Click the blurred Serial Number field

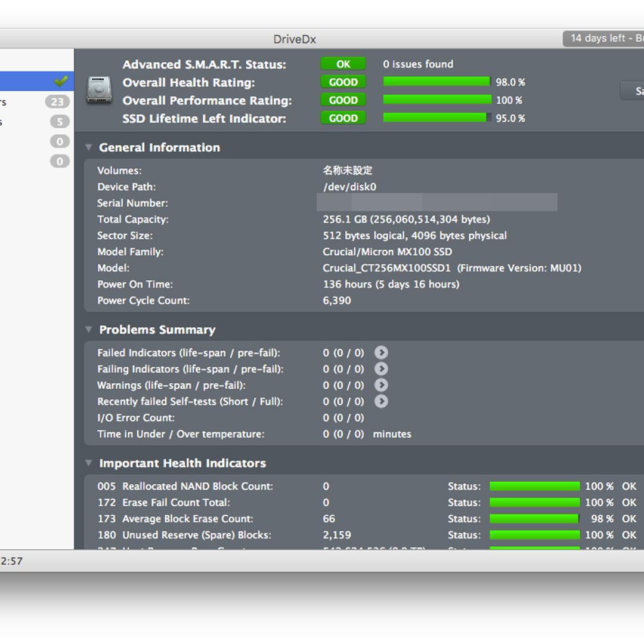[437, 202]
